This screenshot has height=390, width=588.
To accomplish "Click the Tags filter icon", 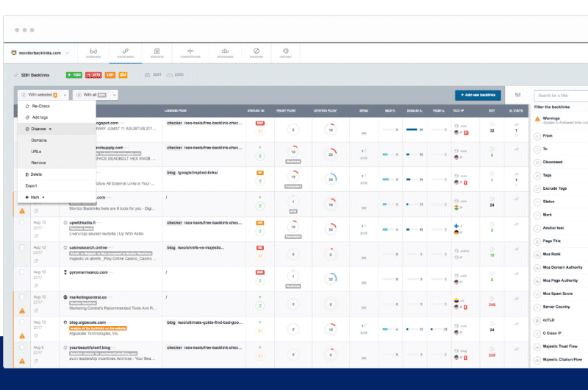I will tap(537, 176).
